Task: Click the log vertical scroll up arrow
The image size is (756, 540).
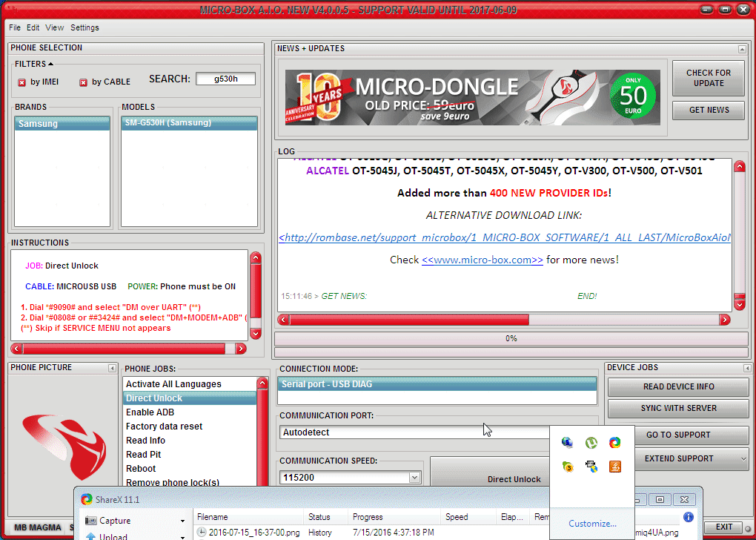Action: click(x=740, y=166)
